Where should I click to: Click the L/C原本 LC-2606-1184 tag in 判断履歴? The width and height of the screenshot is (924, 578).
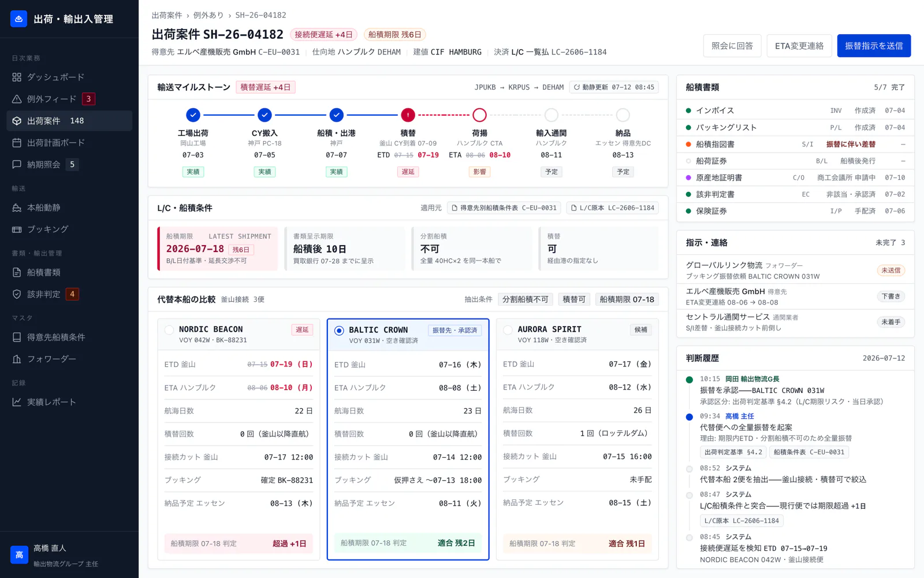coord(742,521)
